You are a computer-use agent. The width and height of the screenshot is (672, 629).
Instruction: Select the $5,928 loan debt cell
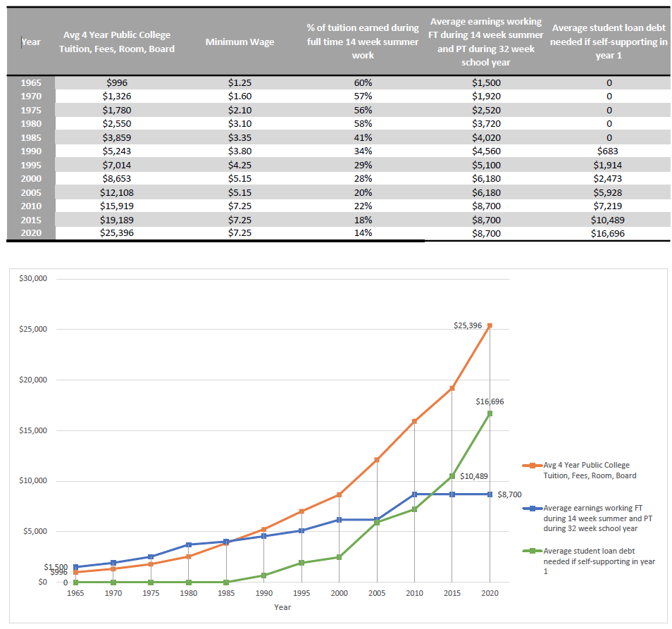pos(608,192)
